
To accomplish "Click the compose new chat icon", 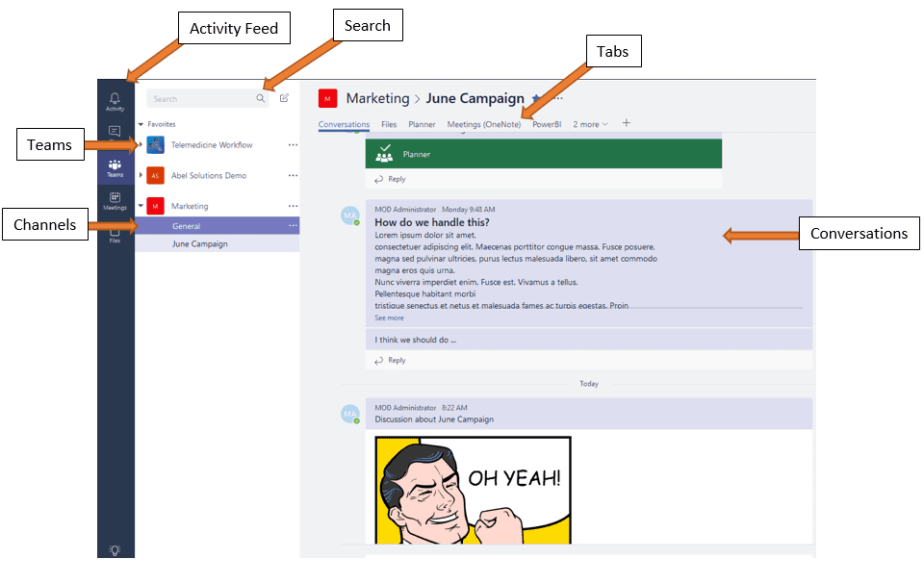I will (x=285, y=98).
